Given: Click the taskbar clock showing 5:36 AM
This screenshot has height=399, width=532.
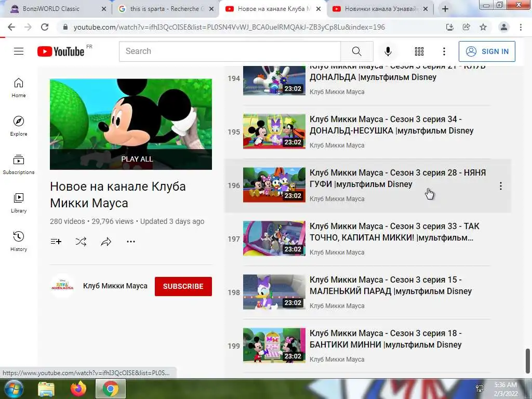Looking at the screenshot, I should 506,389.
